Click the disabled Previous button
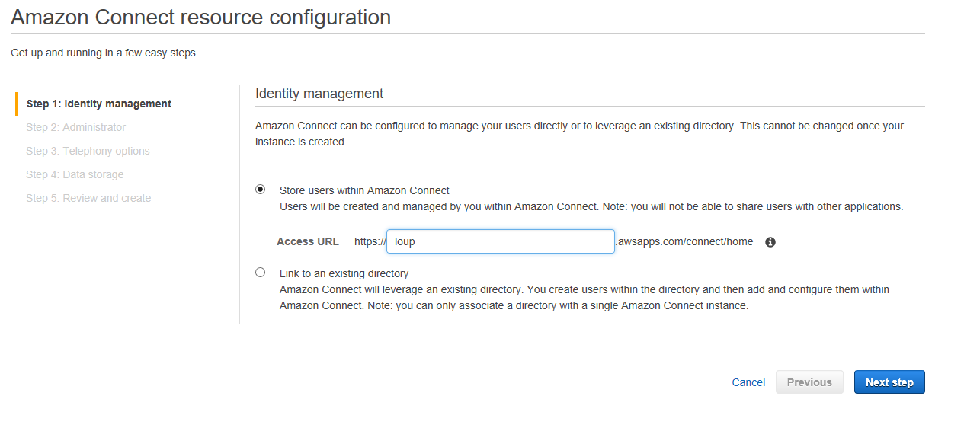Image resolution: width=980 pixels, height=428 pixels. [x=809, y=382]
